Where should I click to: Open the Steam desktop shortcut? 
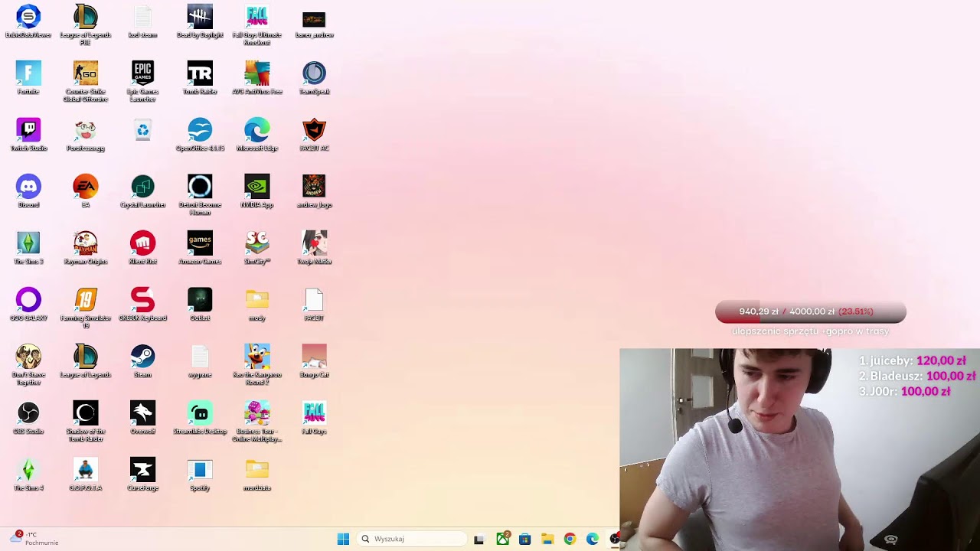tap(142, 357)
